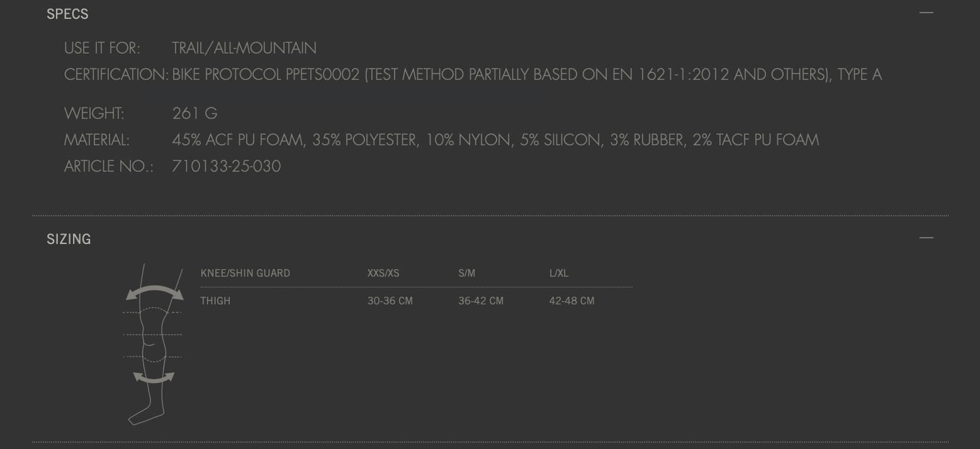Select the XXS/XS size column header
This screenshot has height=449, width=980.
(x=383, y=273)
